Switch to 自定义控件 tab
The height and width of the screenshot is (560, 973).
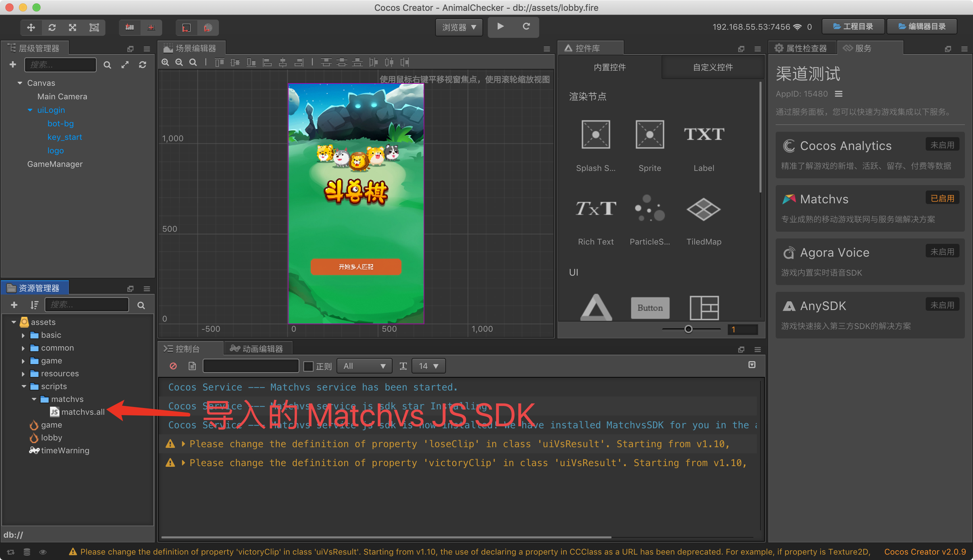[x=713, y=67]
